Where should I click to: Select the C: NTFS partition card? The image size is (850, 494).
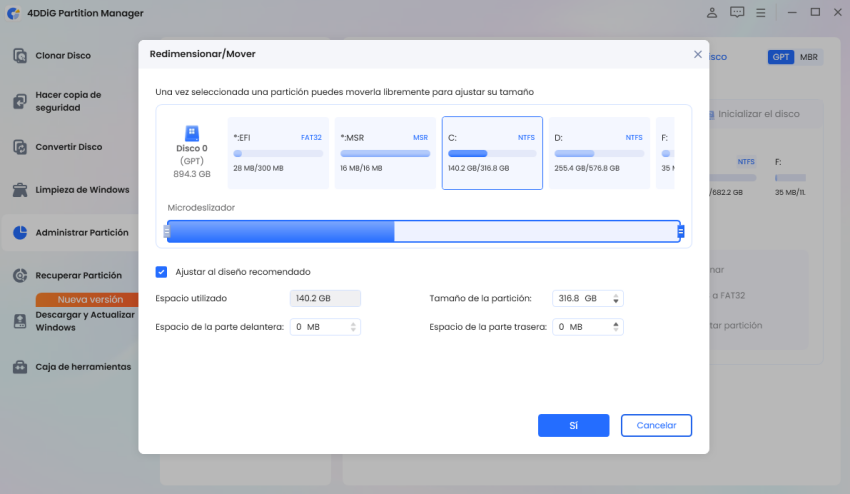(492, 153)
